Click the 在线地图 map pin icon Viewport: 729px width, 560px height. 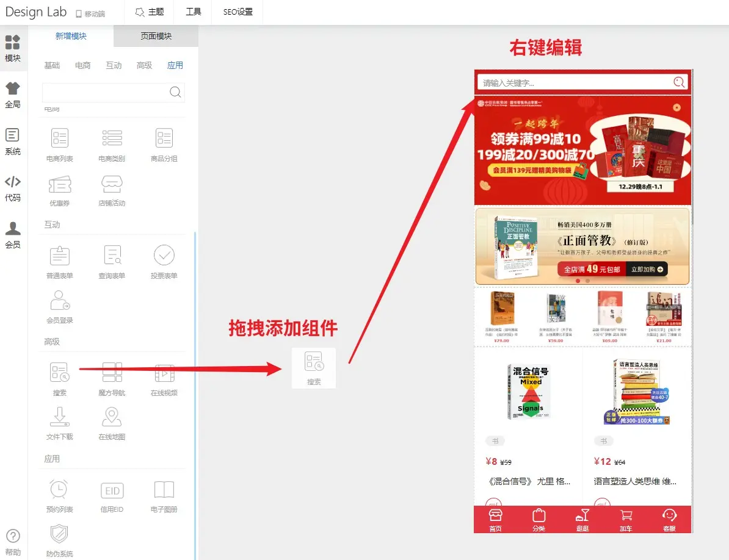[x=112, y=417]
